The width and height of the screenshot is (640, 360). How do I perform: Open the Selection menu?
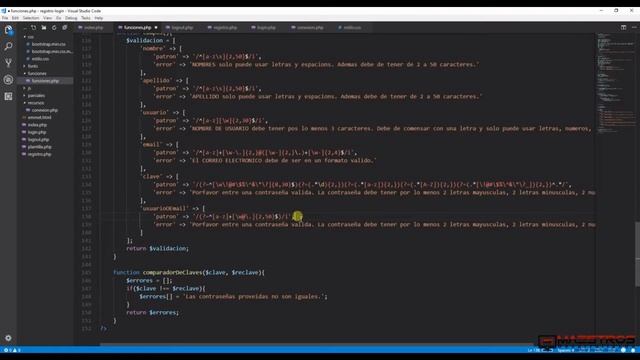click(31, 18)
